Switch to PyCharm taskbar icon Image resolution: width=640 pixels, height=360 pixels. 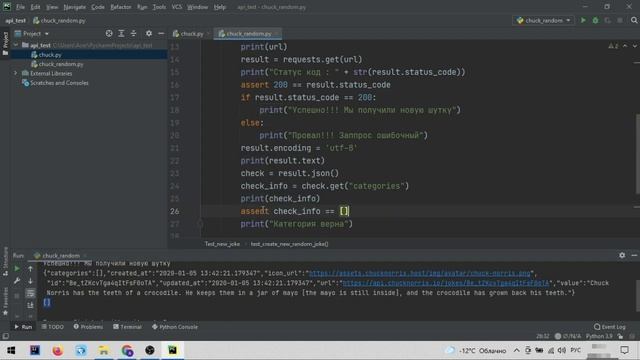tap(173, 350)
